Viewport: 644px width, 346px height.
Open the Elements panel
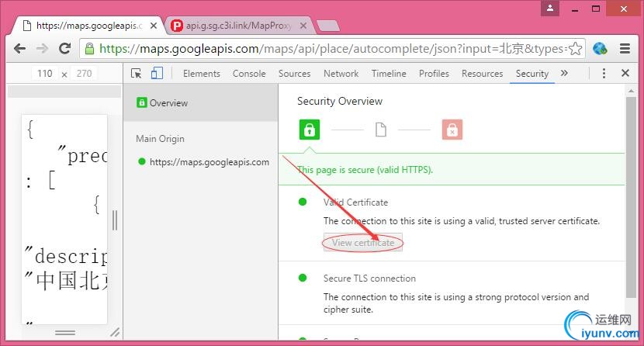(202, 74)
